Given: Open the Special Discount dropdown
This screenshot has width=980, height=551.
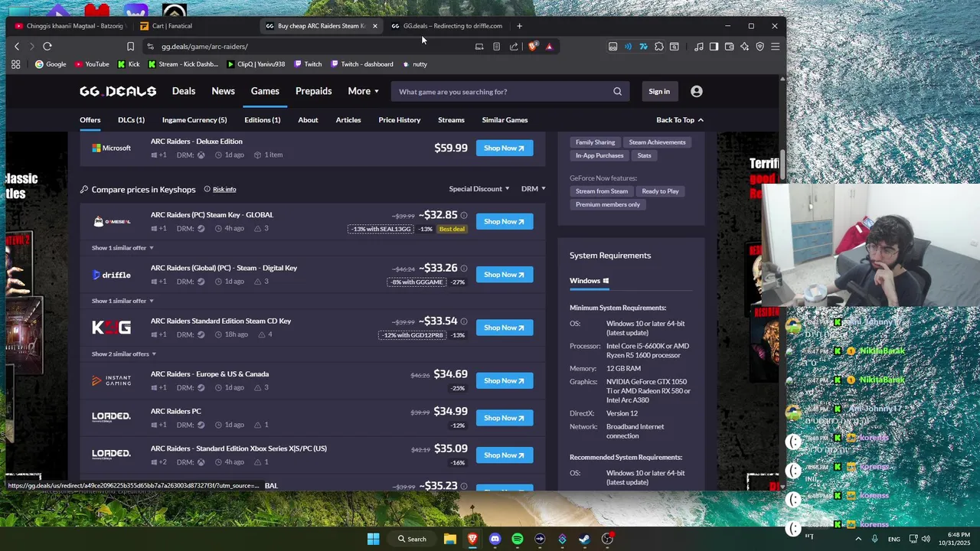Looking at the screenshot, I should (479, 189).
